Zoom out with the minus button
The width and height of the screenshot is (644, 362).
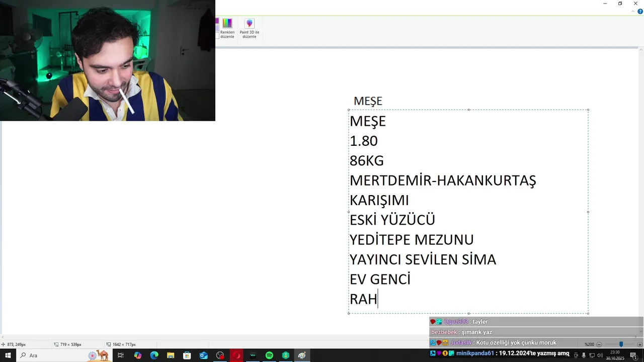point(599,344)
